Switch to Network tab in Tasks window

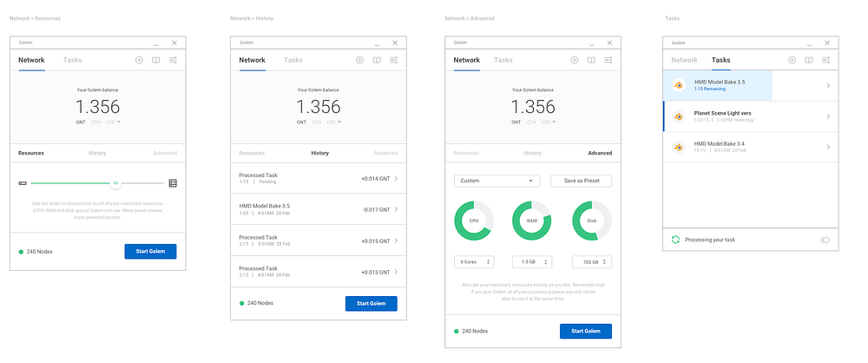coord(684,60)
